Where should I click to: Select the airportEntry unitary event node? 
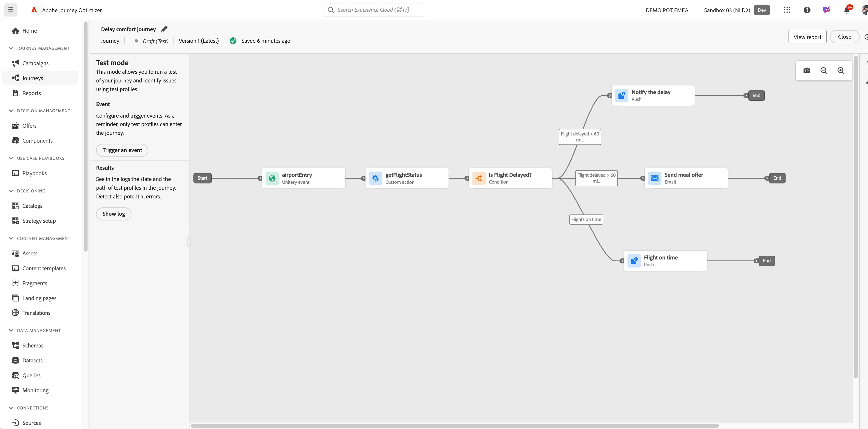(x=304, y=178)
